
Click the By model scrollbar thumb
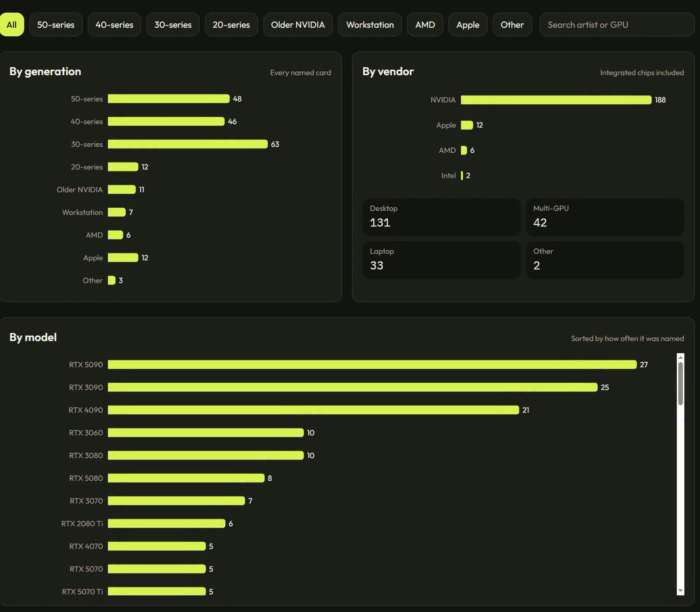point(680,384)
